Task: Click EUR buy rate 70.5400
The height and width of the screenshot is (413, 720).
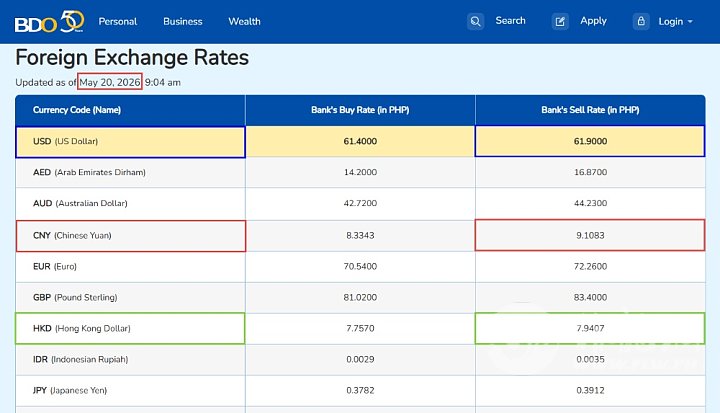Action: pyautogui.click(x=360, y=266)
